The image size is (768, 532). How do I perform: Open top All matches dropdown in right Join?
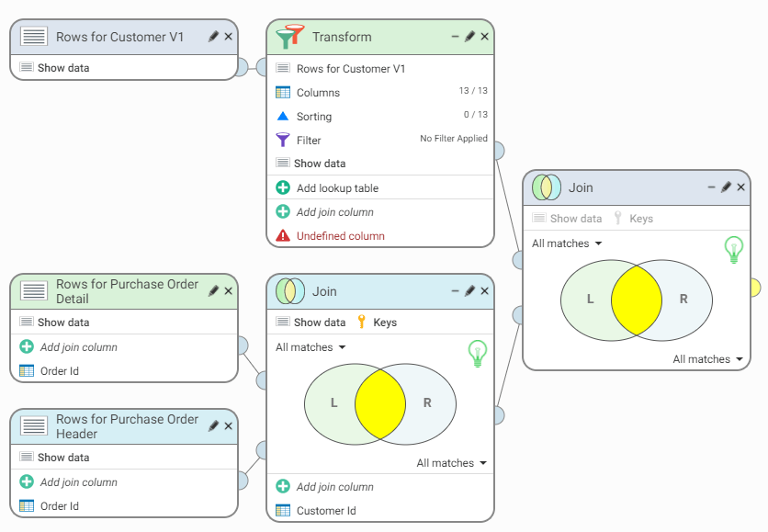pos(567,243)
